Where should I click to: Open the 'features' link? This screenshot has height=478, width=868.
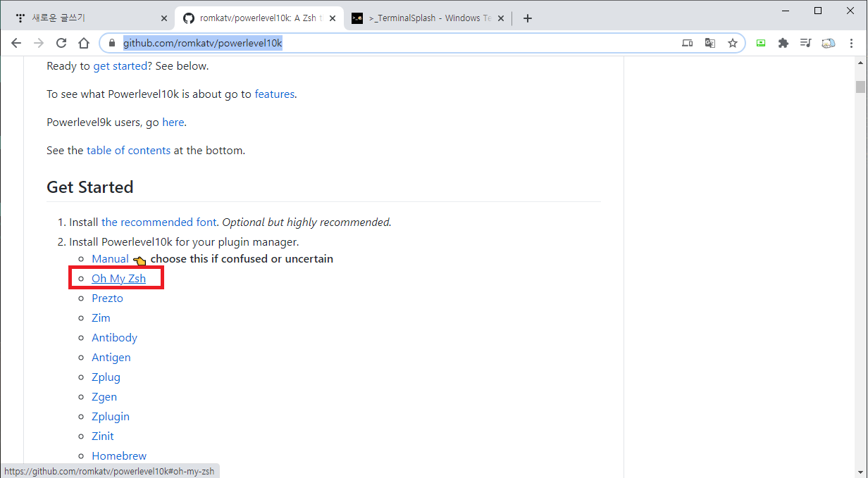tap(274, 94)
